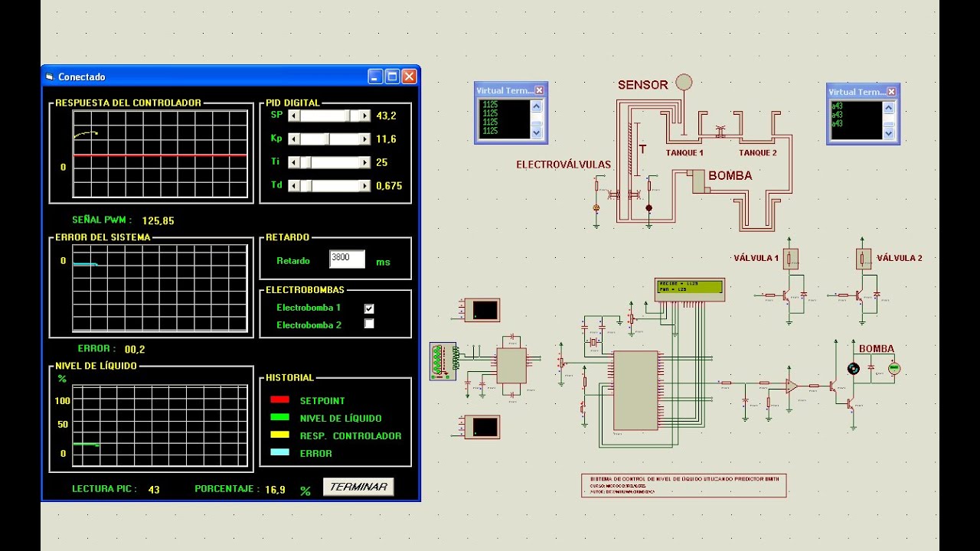Click the red SETPOINT color swatch
980x551 pixels.
(x=279, y=399)
